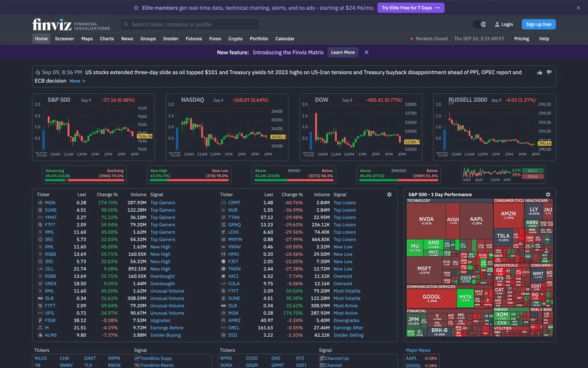588x368 pixels.
Task: Open SUNE ticker in left table
Action: click(x=51, y=210)
